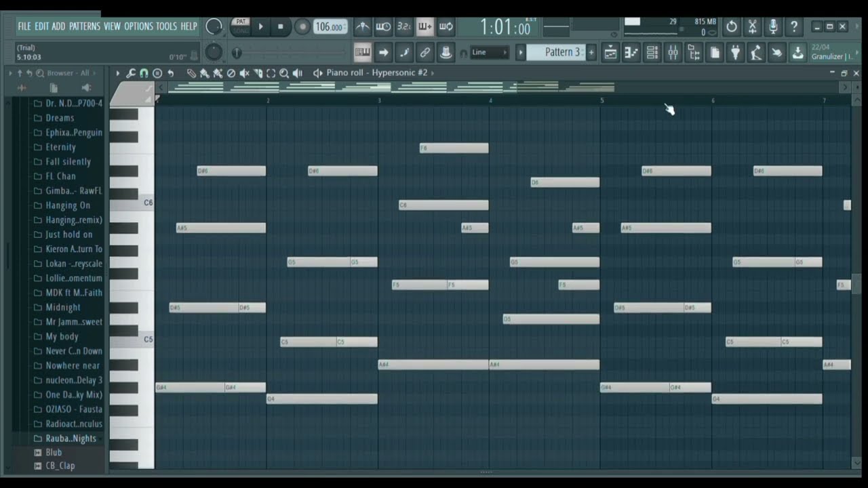Open the Playlist view icon
Viewport: 868px width, 488px height.
click(610, 52)
